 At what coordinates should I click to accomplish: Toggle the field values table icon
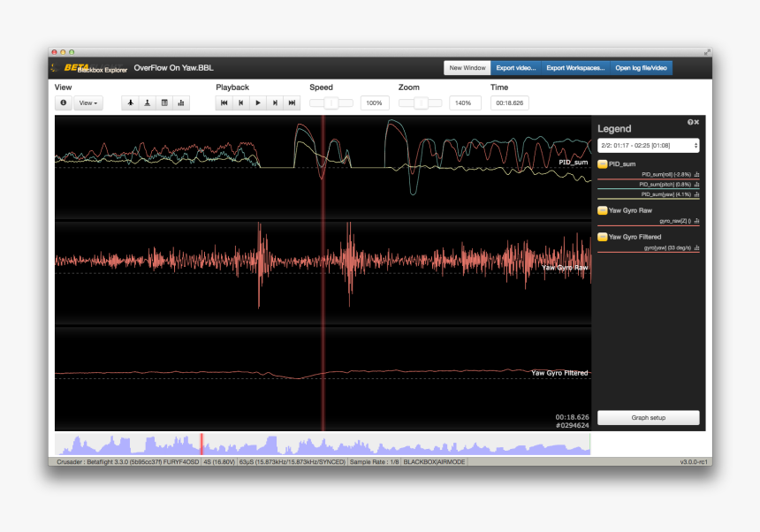pos(164,103)
